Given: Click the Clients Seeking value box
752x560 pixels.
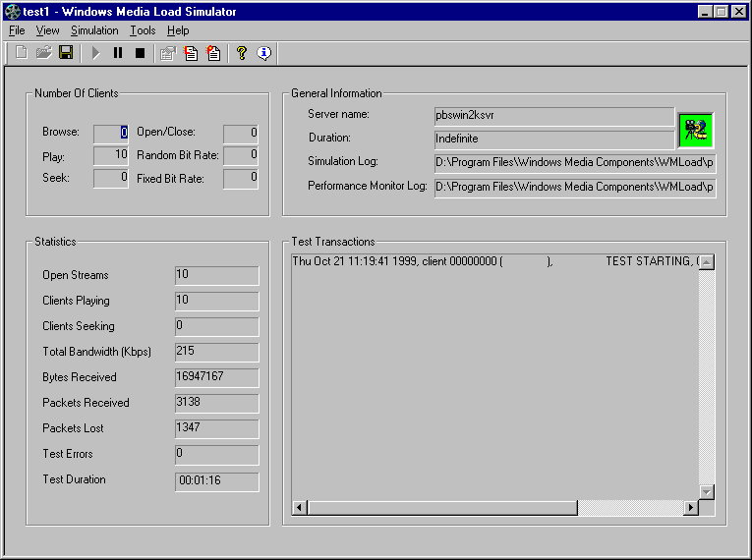Looking at the screenshot, I should [217, 326].
